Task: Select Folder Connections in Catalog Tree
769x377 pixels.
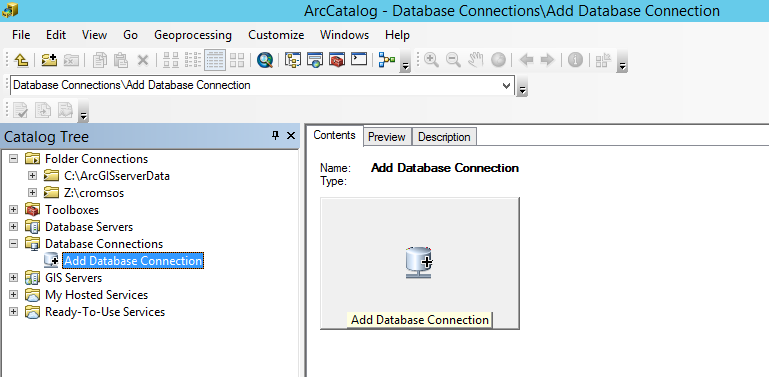Action: 96,159
